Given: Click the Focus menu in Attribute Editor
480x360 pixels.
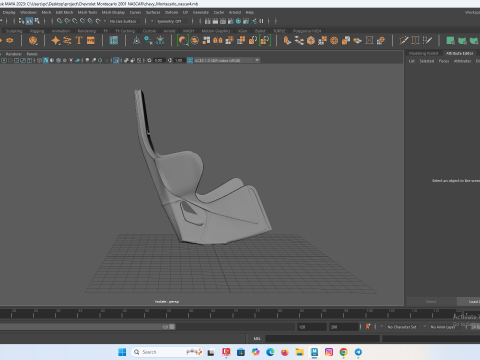Looking at the screenshot, I should (x=444, y=61).
